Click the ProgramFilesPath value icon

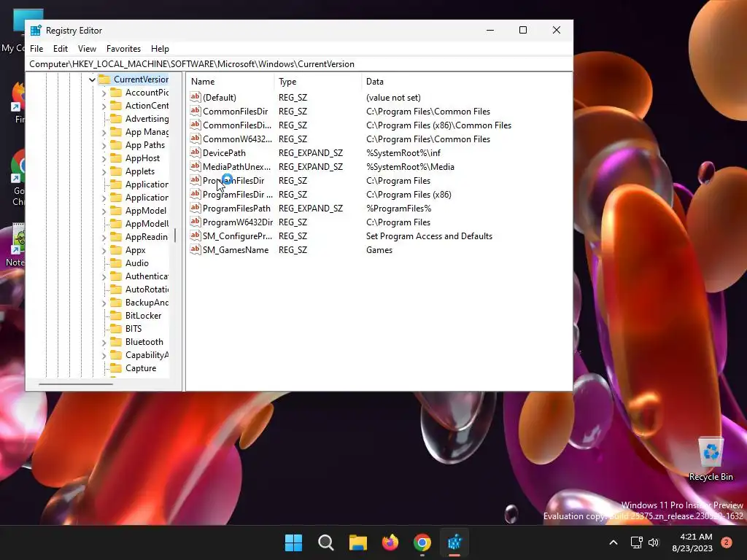click(196, 208)
